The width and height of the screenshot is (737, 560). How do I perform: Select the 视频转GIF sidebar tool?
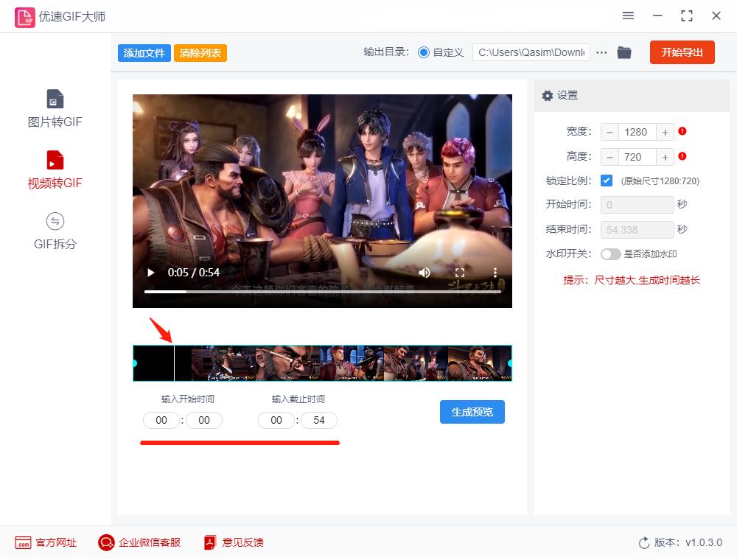[55, 169]
